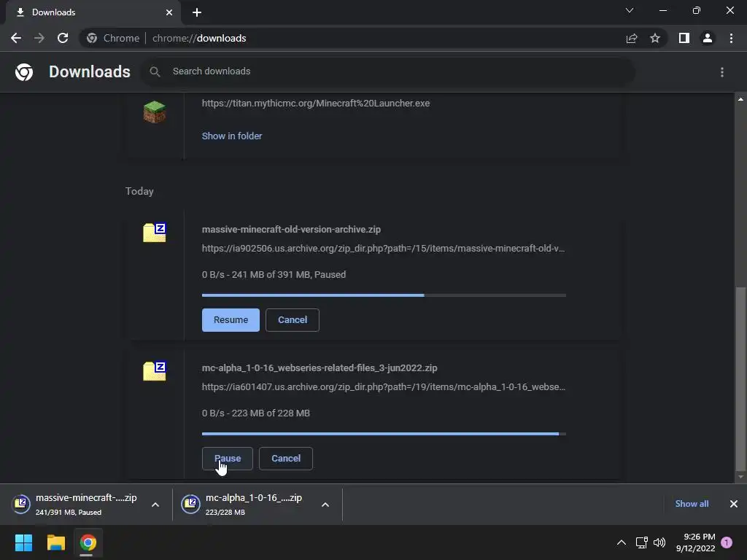This screenshot has width=747, height=560.
Task: Click the mc-alpha download progress bar
Action: 384,434
